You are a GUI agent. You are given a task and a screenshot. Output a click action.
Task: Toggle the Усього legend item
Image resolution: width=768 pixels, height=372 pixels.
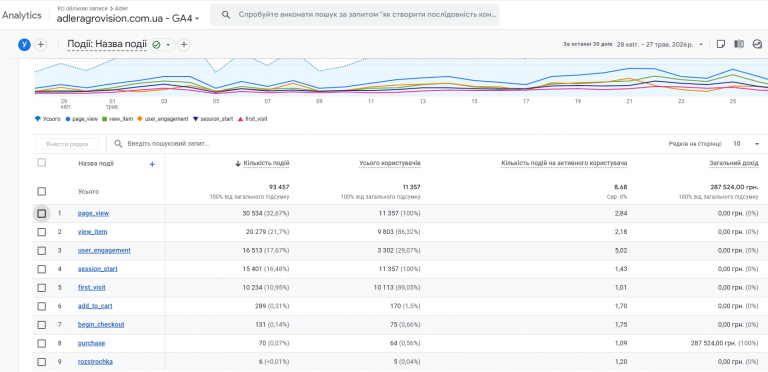(x=48, y=118)
